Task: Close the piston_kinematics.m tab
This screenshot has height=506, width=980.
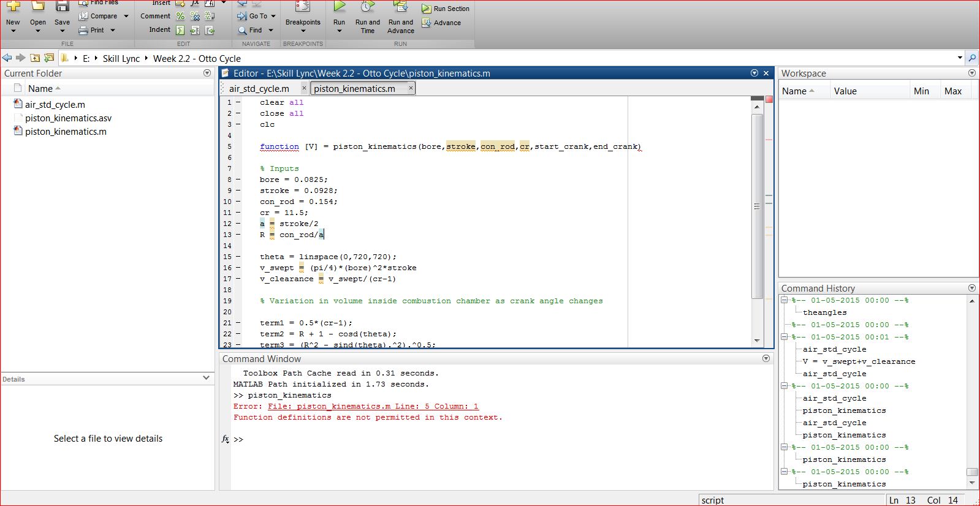Action: (x=411, y=88)
